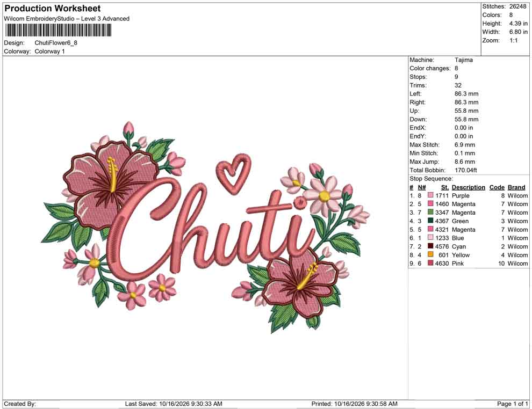532x409 pixels.
Task: Select the Last Saved timestamp in footer
Action: pyautogui.click(x=174, y=404)
